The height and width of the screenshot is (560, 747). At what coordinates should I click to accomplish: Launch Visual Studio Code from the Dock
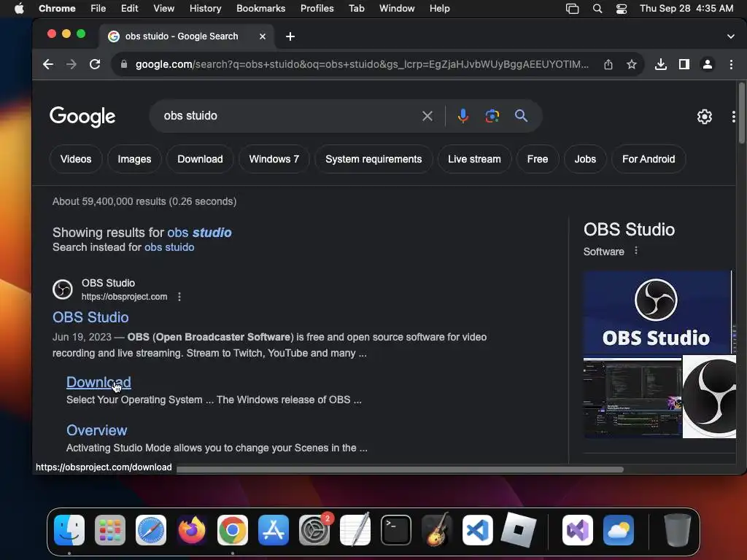point(477,530)
